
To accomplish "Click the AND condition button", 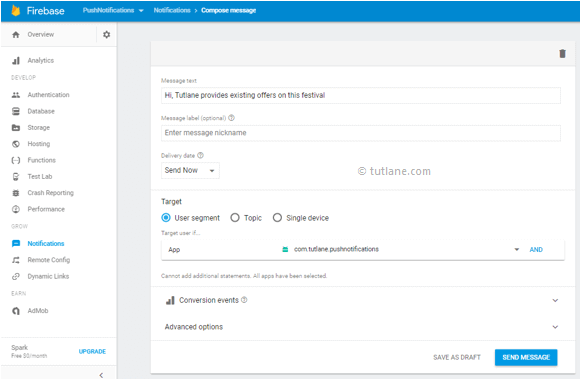I will click(x=536, y=250).
